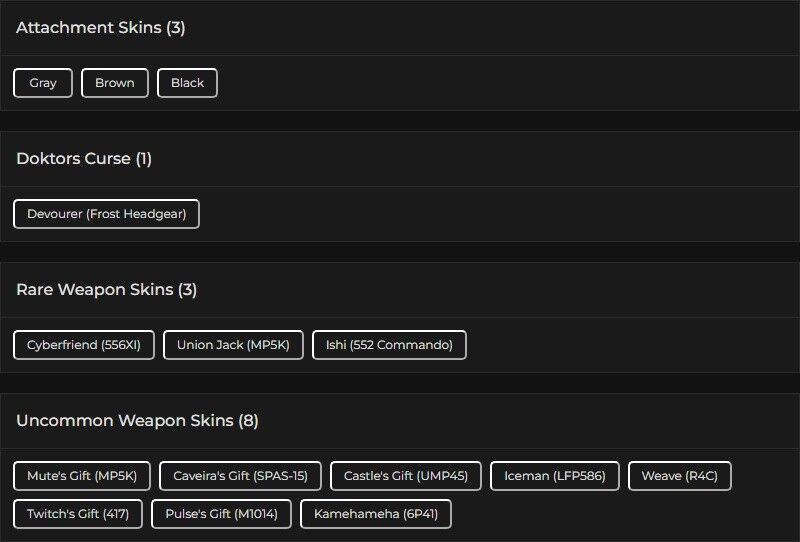
Task: Choose the Brown attachment skin
Action: coord(115,83)
